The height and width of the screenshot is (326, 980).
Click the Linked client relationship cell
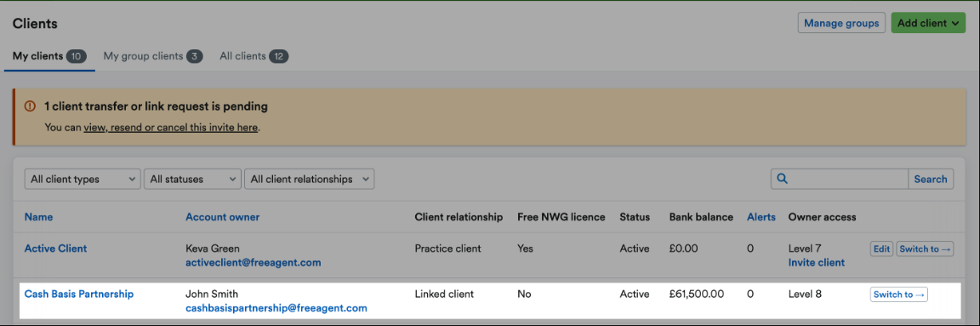click(x=444, y=294)
